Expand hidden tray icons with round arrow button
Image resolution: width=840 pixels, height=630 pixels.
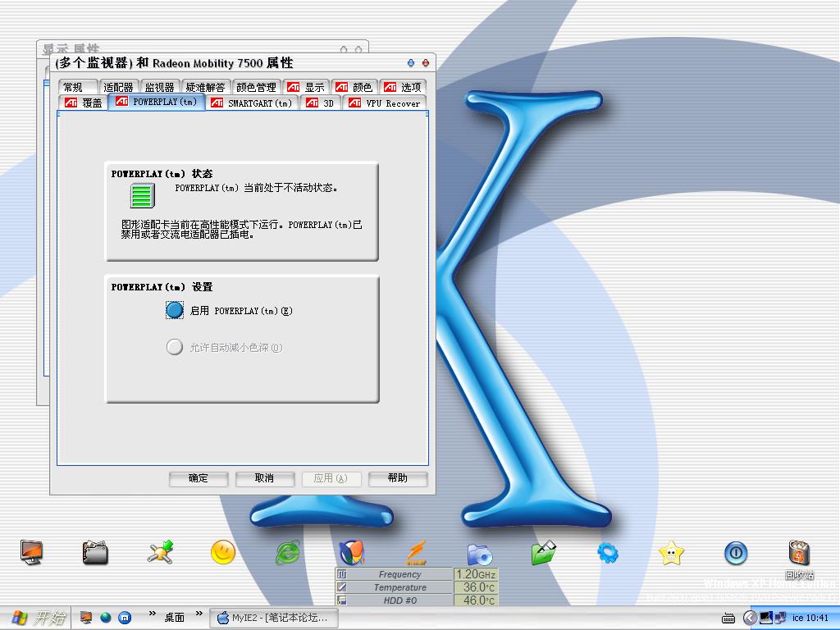pos(750,619)
